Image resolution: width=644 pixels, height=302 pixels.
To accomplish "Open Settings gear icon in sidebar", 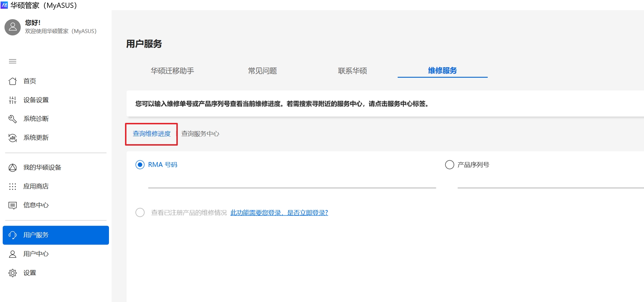I will (13, 273).
